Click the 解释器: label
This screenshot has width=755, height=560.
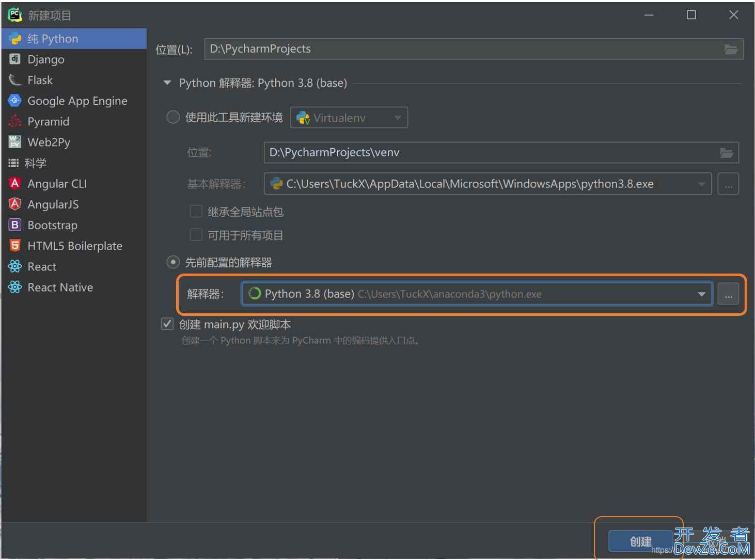(206, 294)
